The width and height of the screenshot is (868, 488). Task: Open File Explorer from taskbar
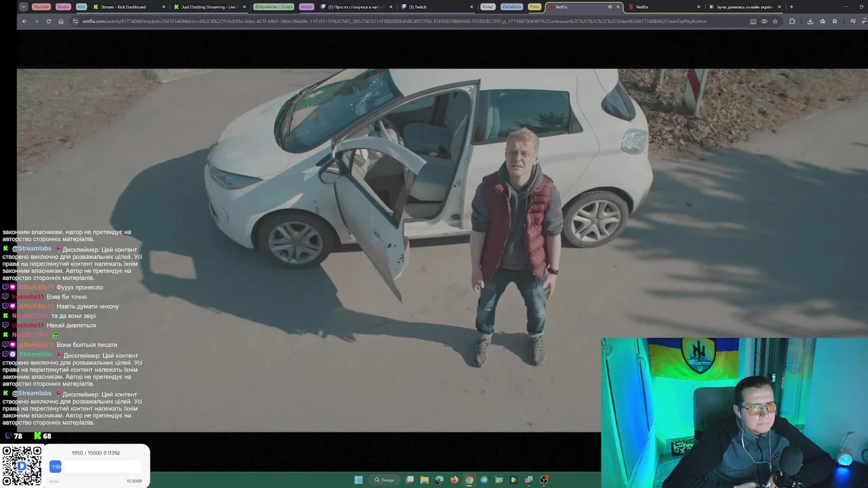(x=425, y=480)
